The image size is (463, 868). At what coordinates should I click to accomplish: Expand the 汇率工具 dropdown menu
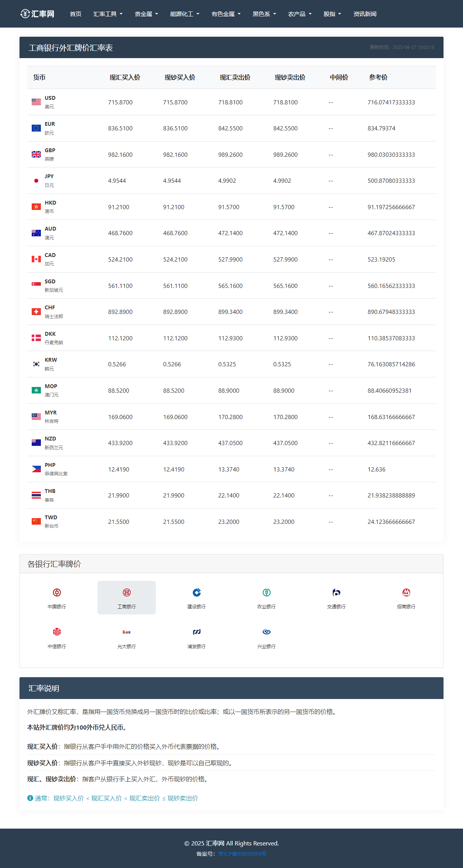[108, 14]
